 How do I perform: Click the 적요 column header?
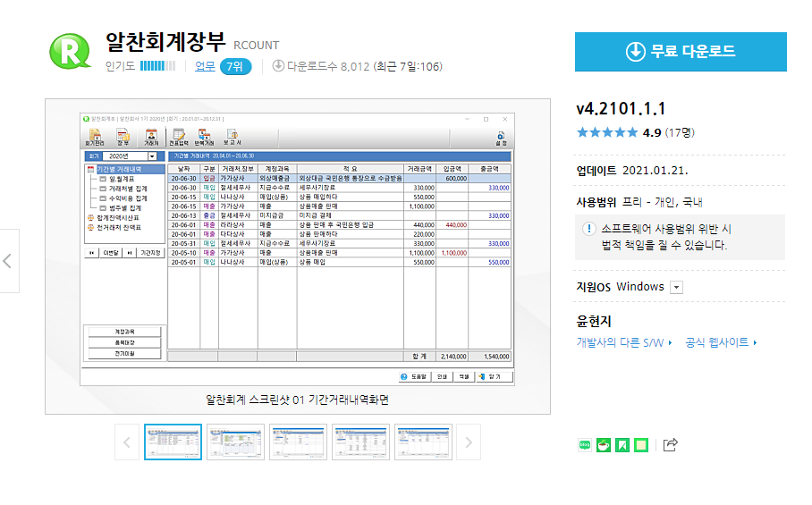tap(350, 169)
